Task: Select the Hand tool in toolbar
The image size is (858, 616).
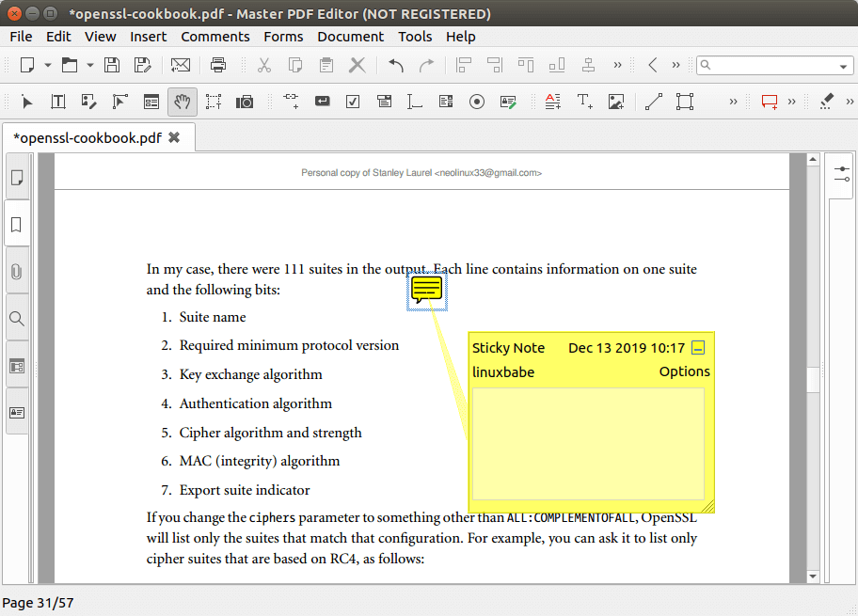Action: tap(182, 102)
